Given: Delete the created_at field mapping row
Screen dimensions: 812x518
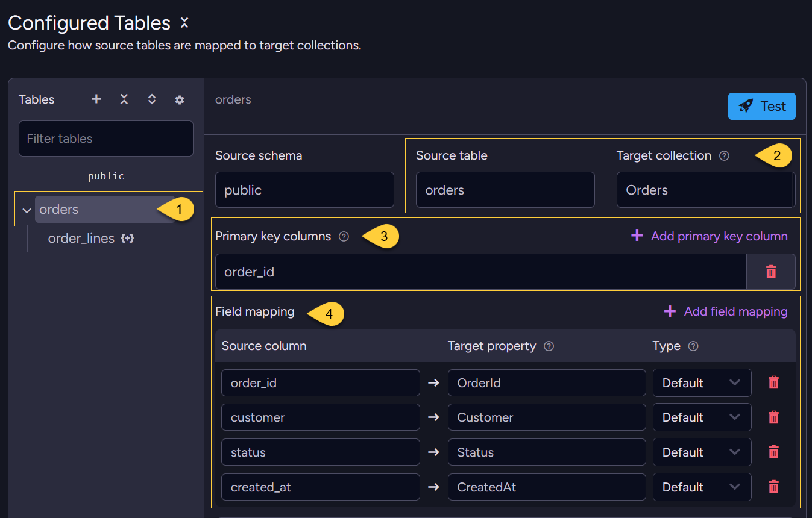Looking at the screenshot, I should [774, 487].
